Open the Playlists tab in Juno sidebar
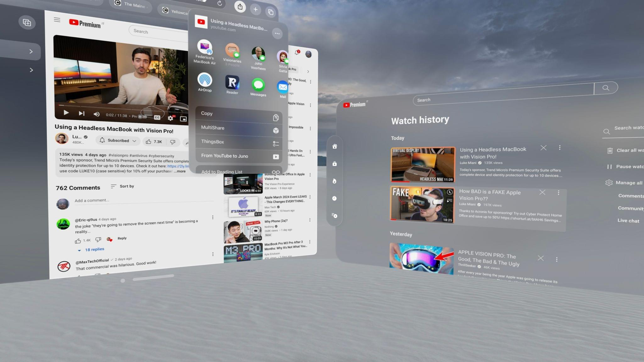Screen dimensions: 644x362 point(334,216)
